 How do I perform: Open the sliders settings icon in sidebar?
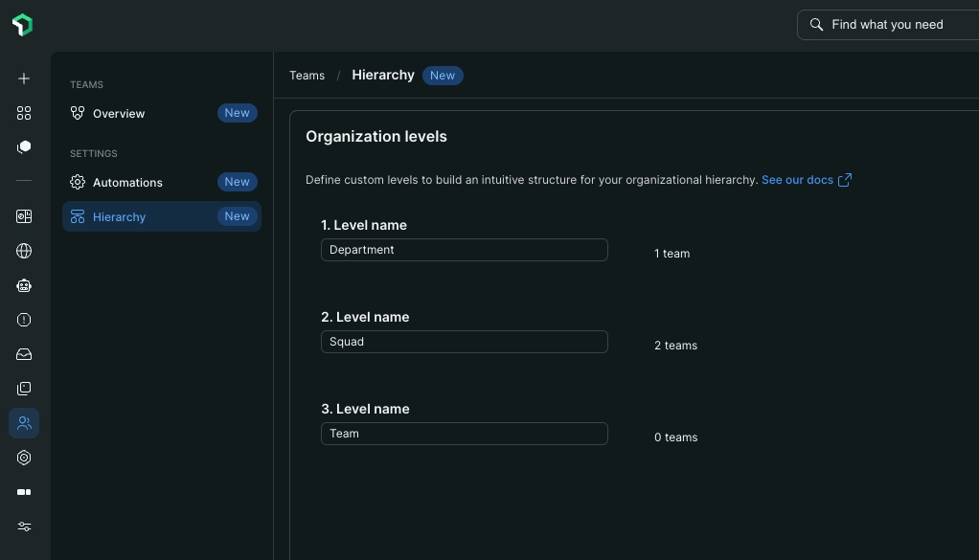click(x=24, y=526)
